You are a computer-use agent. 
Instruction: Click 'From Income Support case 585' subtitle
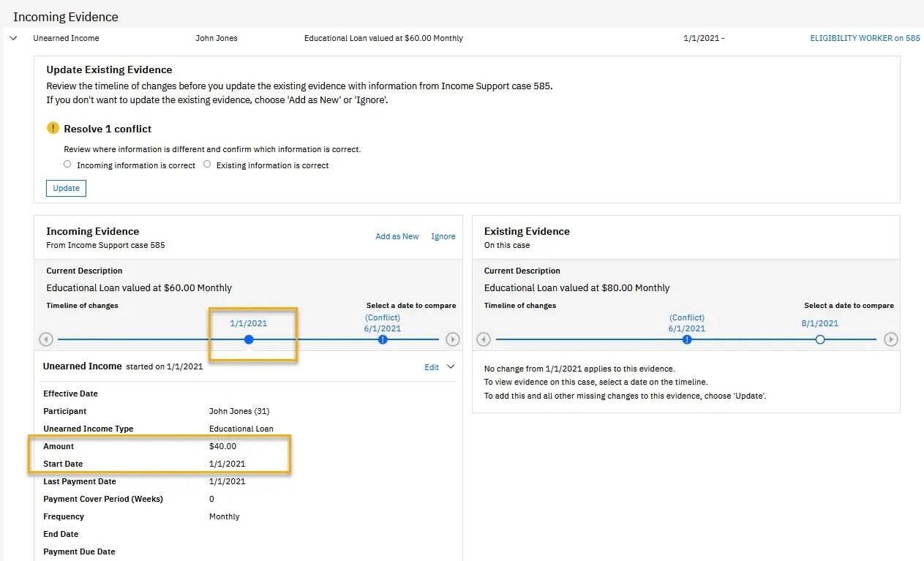105,245
